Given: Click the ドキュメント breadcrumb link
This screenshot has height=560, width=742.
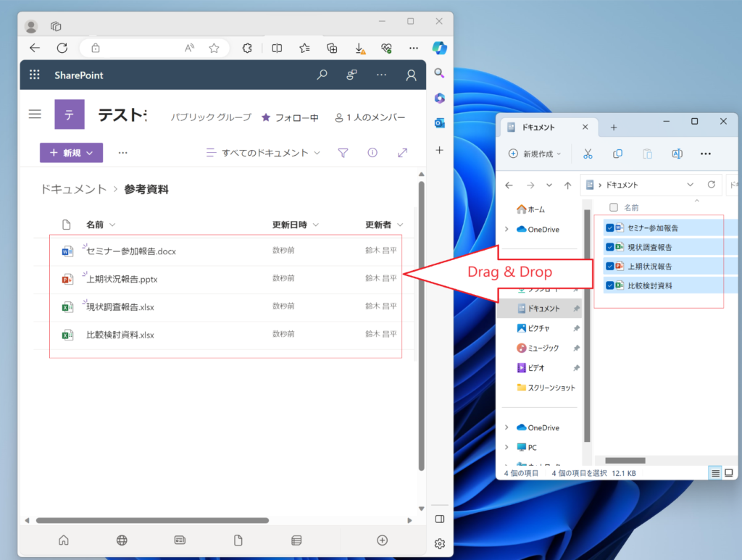Looking at the screenshot, I should (73, 189).
